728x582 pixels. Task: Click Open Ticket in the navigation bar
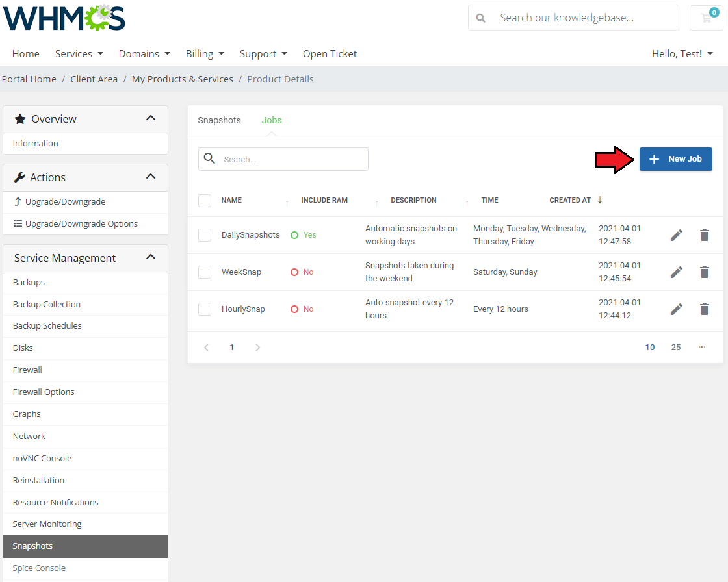click(330, 54)
